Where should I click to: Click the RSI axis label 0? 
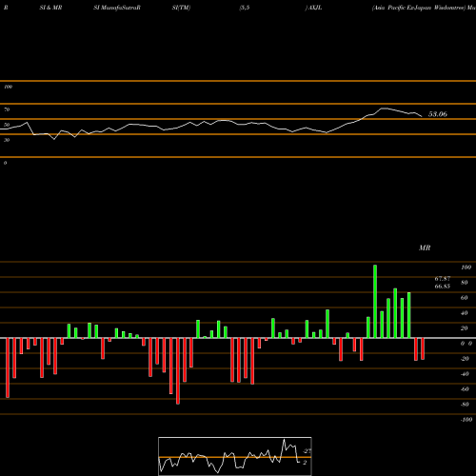5,163
